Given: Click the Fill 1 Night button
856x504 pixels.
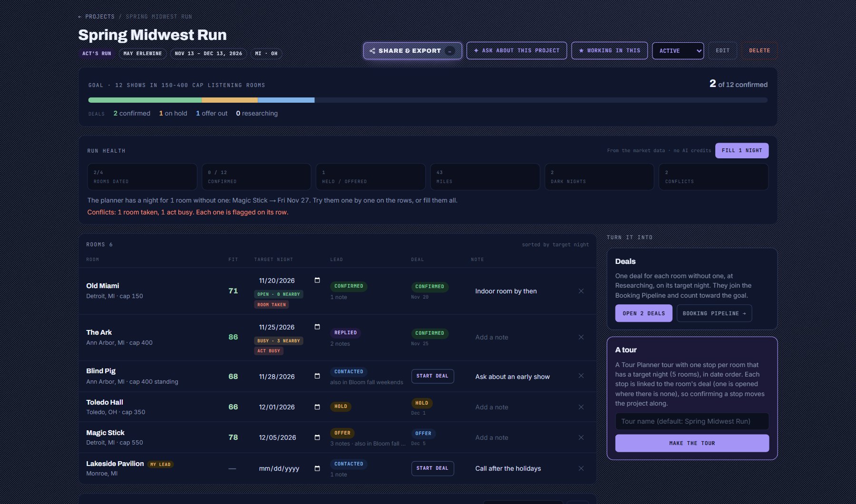Looking at the screenshot, I should pos(741,150).
